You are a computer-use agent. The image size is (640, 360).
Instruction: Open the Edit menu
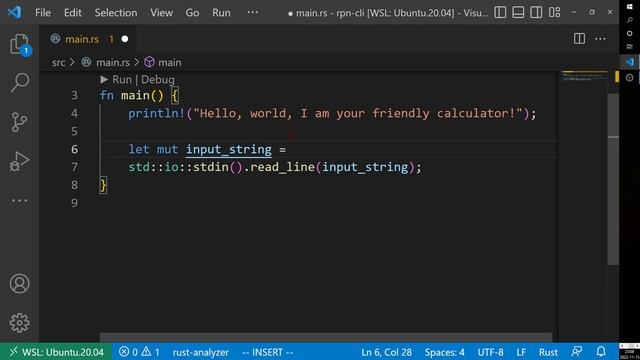pos(73,13)
